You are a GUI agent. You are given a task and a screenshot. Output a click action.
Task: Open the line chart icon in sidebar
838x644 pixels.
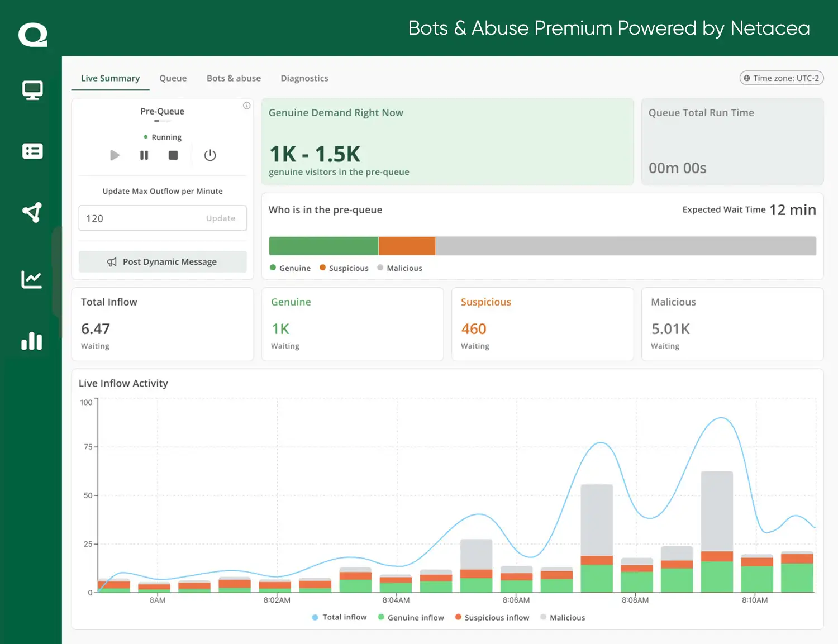click(32, 279)
